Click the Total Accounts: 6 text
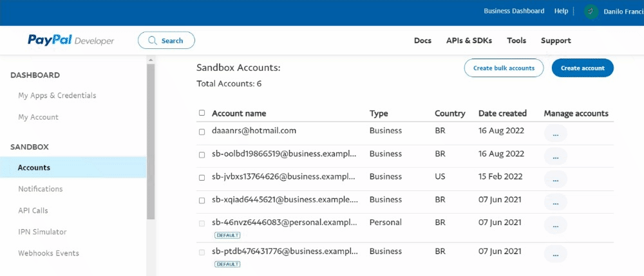This screenshot has width=644, height=276. pos(229,84)
